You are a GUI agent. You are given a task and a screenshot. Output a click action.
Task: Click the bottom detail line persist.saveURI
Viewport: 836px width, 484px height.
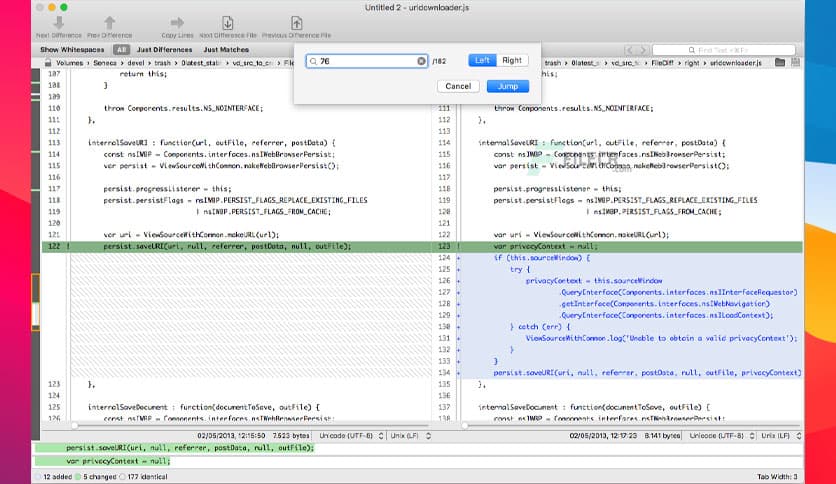pyautogui.click(x=190, y=448)
